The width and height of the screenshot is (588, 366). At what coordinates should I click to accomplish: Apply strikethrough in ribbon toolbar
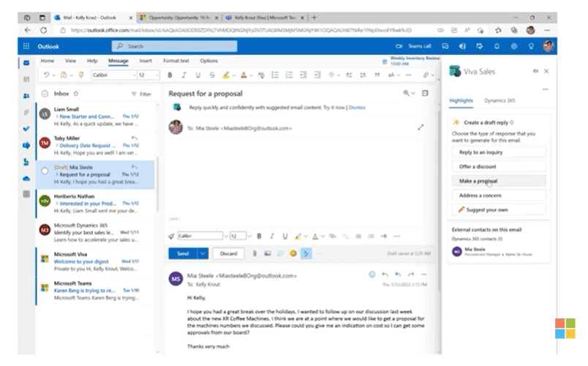(212, 75)
